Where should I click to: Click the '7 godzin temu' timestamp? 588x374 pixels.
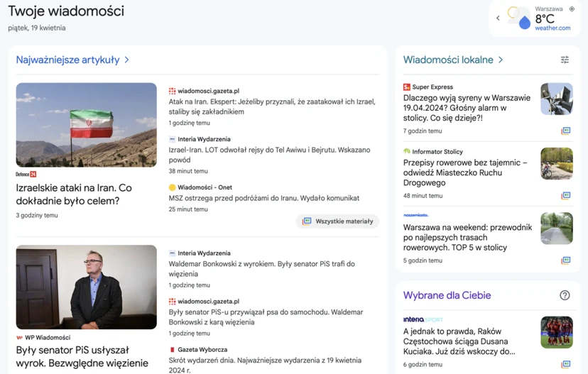click(x=423, y=131)
